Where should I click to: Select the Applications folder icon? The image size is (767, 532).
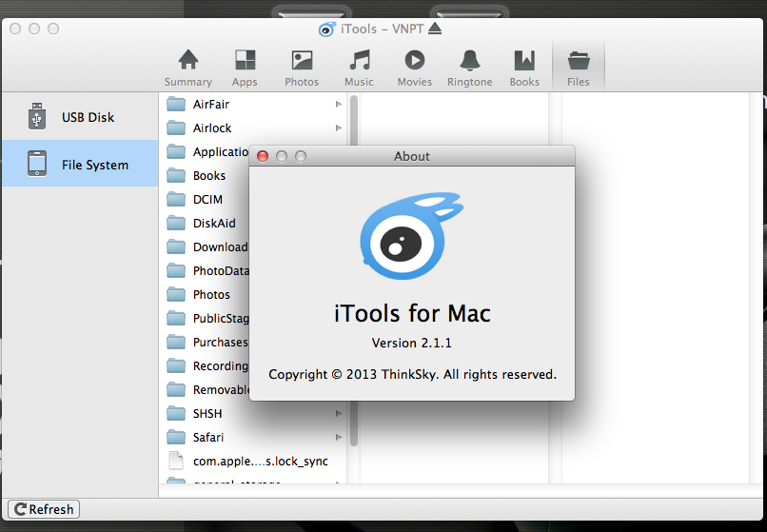coord(176,151)
